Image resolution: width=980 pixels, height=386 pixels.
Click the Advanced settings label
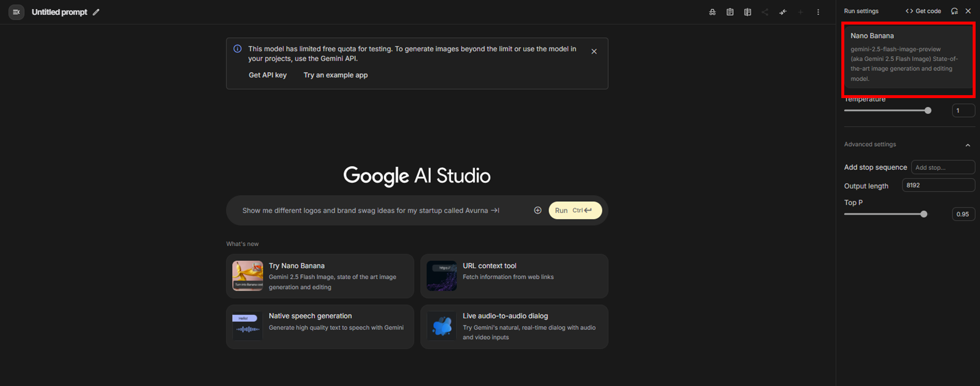click(x=870, y=144)
